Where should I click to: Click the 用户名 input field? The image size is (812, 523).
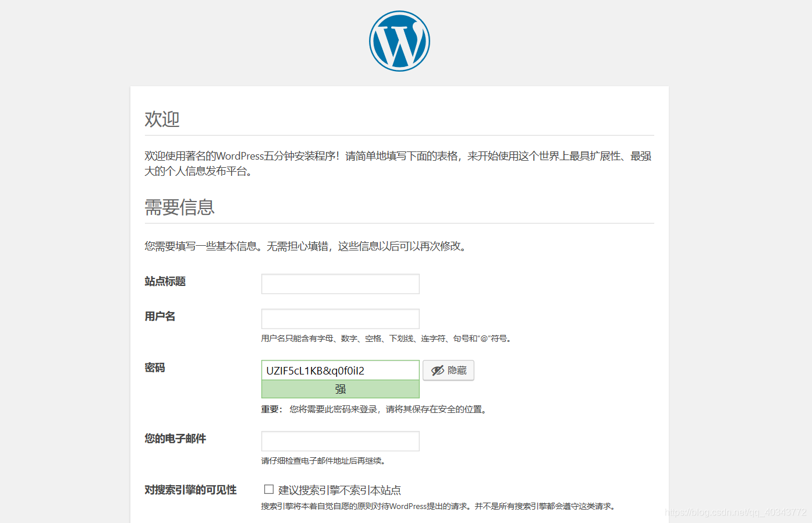[341, 319]
